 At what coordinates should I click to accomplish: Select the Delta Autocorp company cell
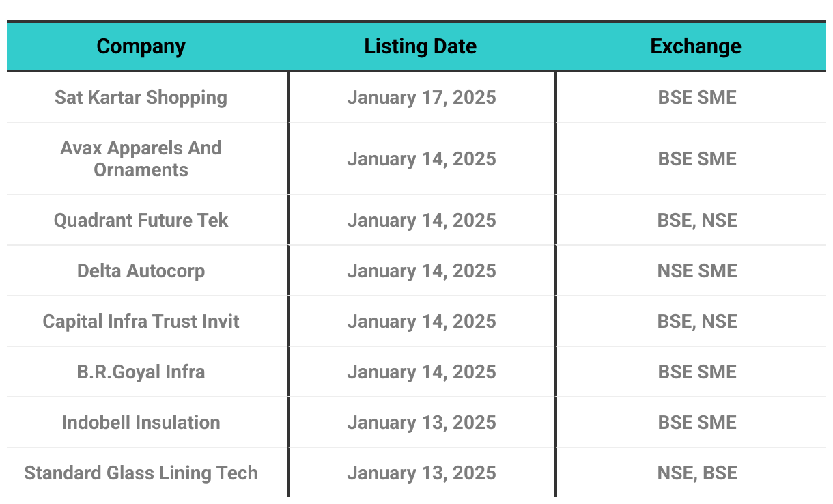pyautogui.click(x=141, y=270)
